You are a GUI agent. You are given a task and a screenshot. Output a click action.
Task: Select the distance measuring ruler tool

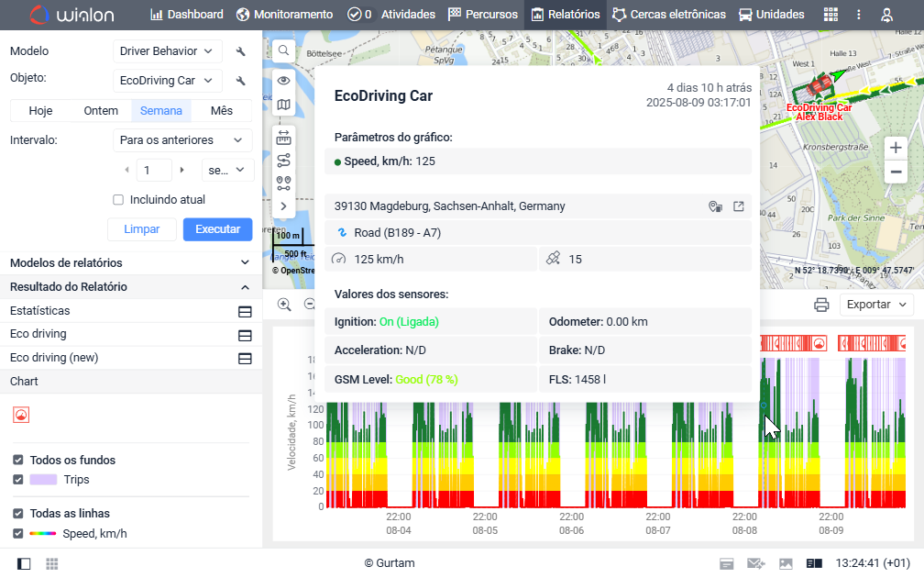(283, 138)
